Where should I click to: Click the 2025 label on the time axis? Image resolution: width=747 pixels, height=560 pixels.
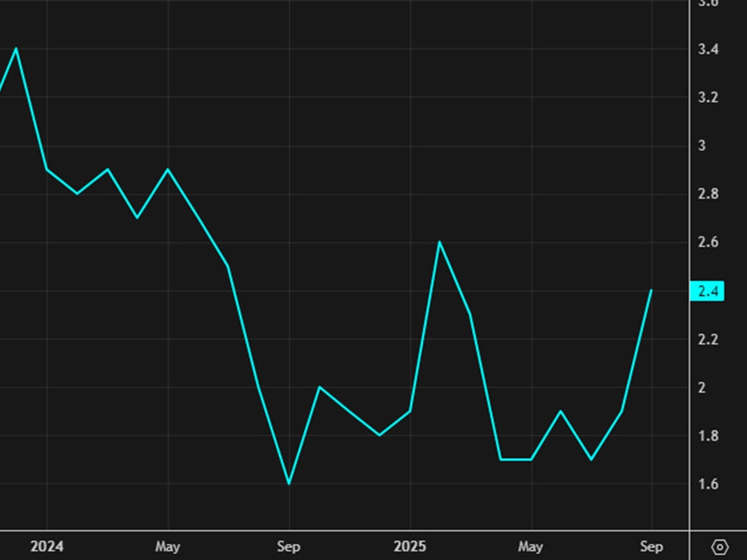point(410,547)
